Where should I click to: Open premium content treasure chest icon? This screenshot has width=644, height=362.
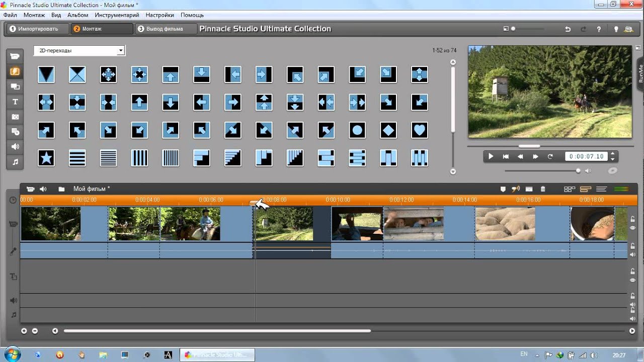629,29
